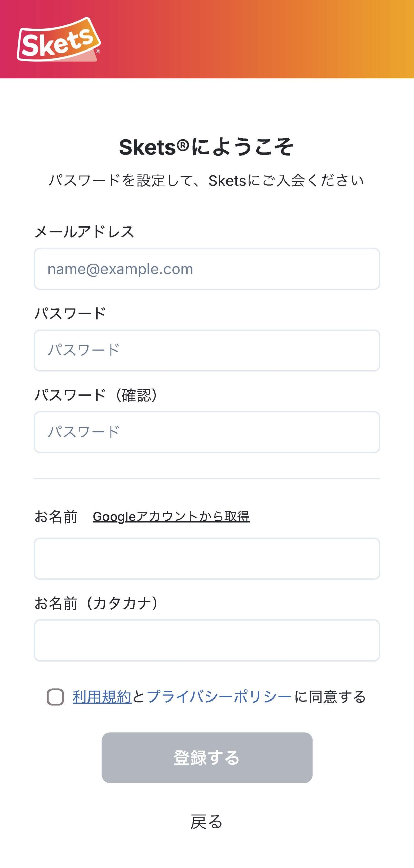The width and height of the screenshot is (414, 868).
Task: Click the 戻る back link
Action: (206, 822)
